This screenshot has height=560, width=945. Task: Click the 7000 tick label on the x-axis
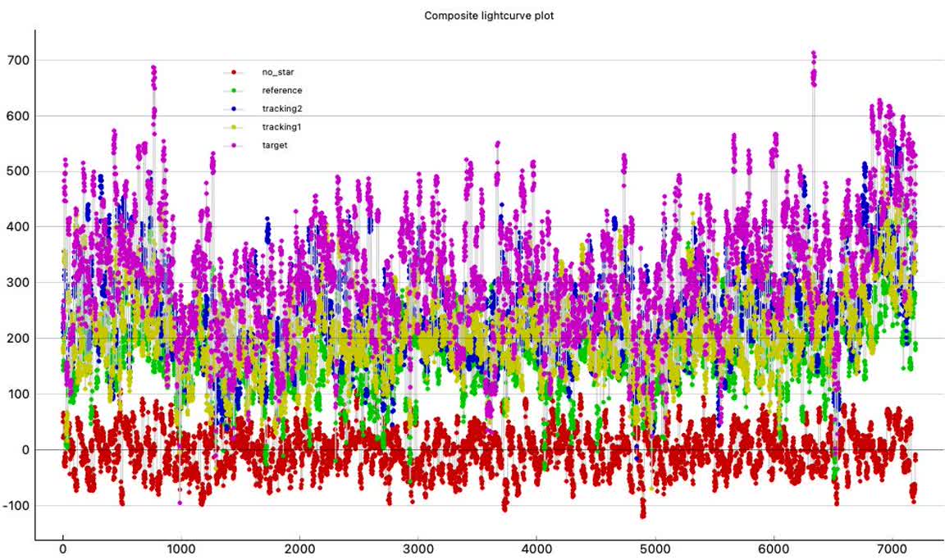click(892, 549)
